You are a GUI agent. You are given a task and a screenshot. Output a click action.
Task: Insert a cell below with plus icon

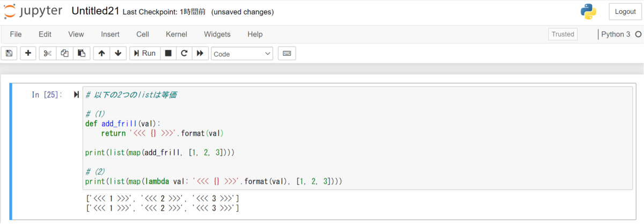point(28,53)
